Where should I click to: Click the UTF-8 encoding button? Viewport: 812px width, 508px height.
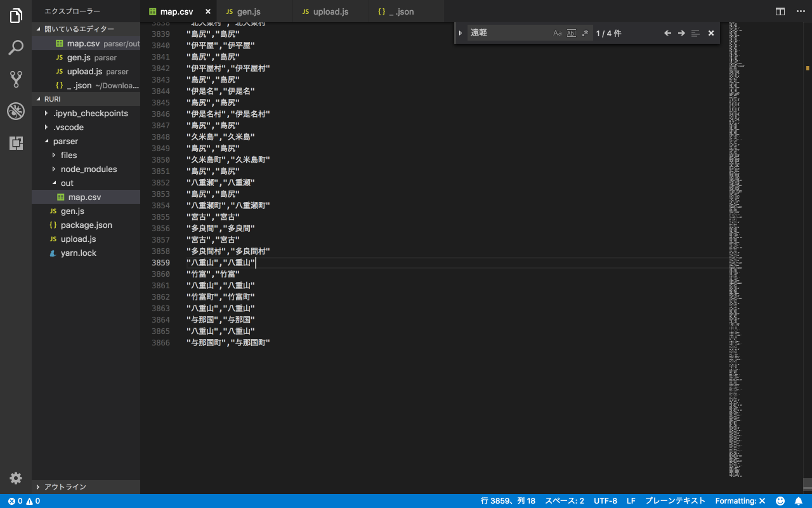pyautogui.click(x=605, y=501)
